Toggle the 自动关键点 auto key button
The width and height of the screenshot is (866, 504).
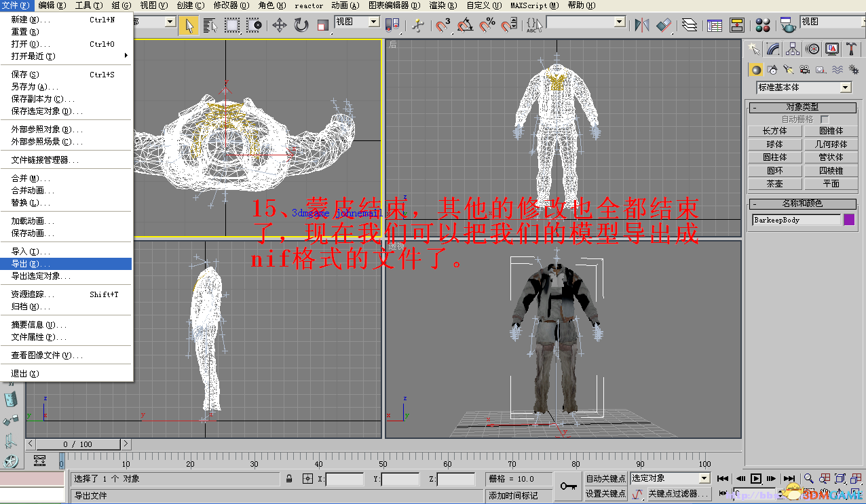[606, 479]
